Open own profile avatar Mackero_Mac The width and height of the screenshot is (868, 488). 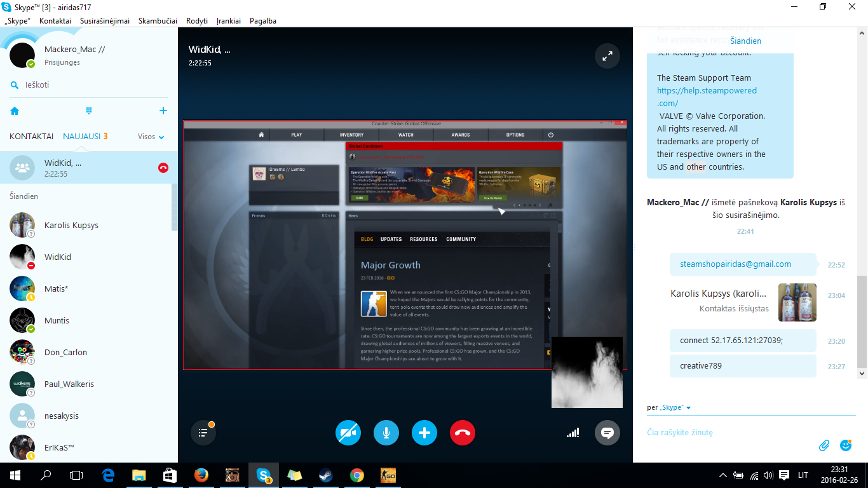(22, 55)
